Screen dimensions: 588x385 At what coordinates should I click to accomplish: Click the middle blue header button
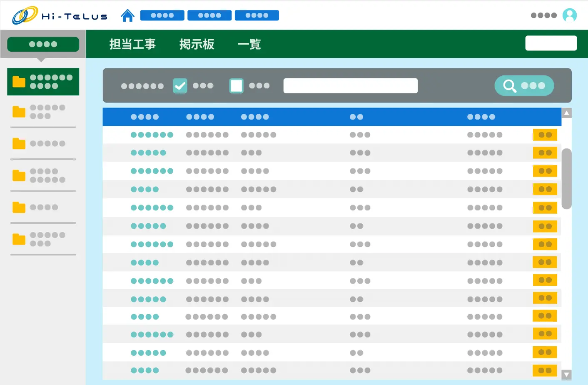coord(209,15)
